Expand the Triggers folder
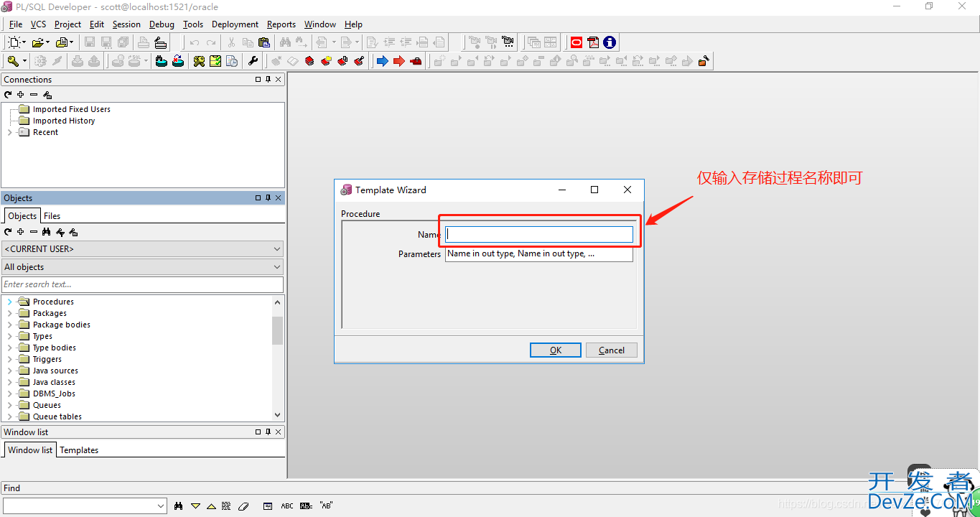 tap(9, 359)
